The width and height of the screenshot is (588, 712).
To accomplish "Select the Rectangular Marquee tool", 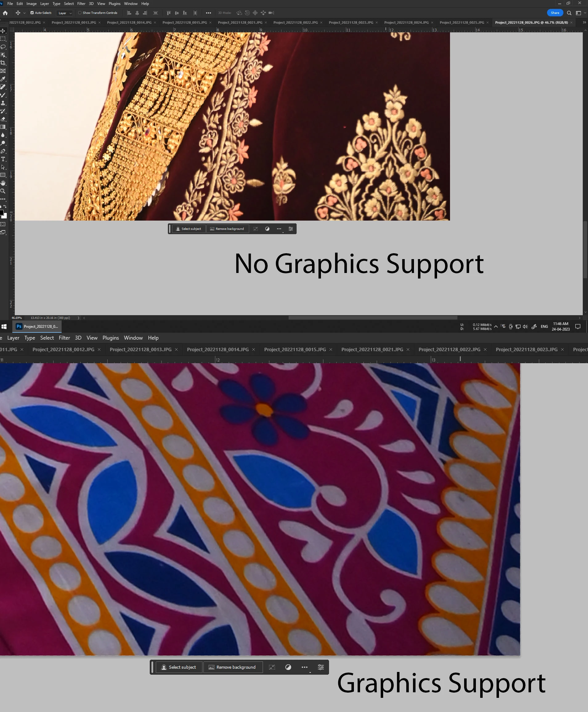I will 3,39.
